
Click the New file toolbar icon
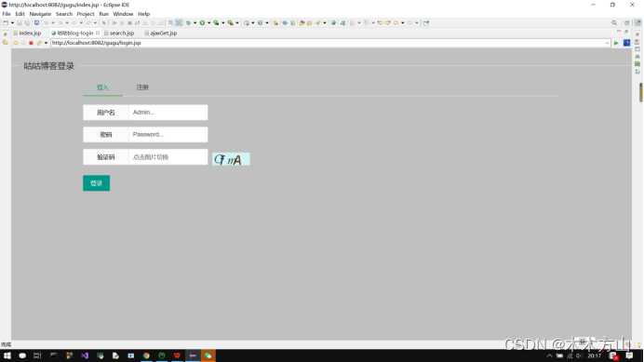(6, 23)
